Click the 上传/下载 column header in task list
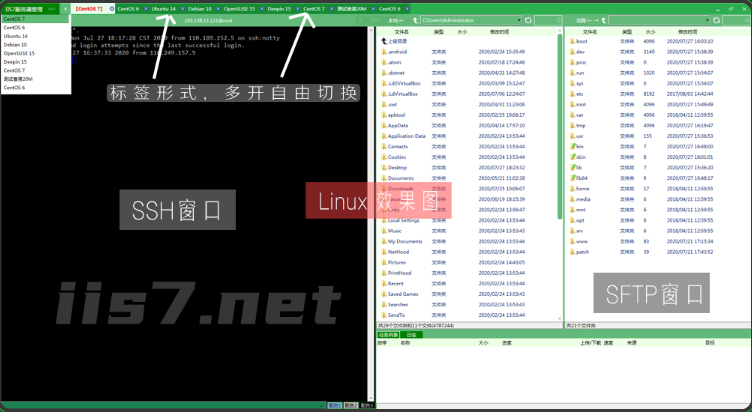Screen dimensions: 752x412 click(x=590, y=343)
